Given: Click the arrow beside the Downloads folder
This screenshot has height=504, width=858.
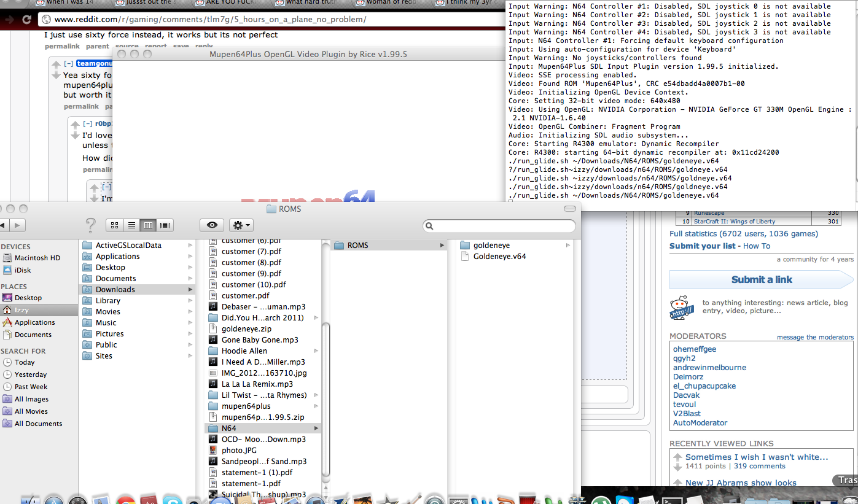Looking at the screenshot, I should [x=190, y=290].
